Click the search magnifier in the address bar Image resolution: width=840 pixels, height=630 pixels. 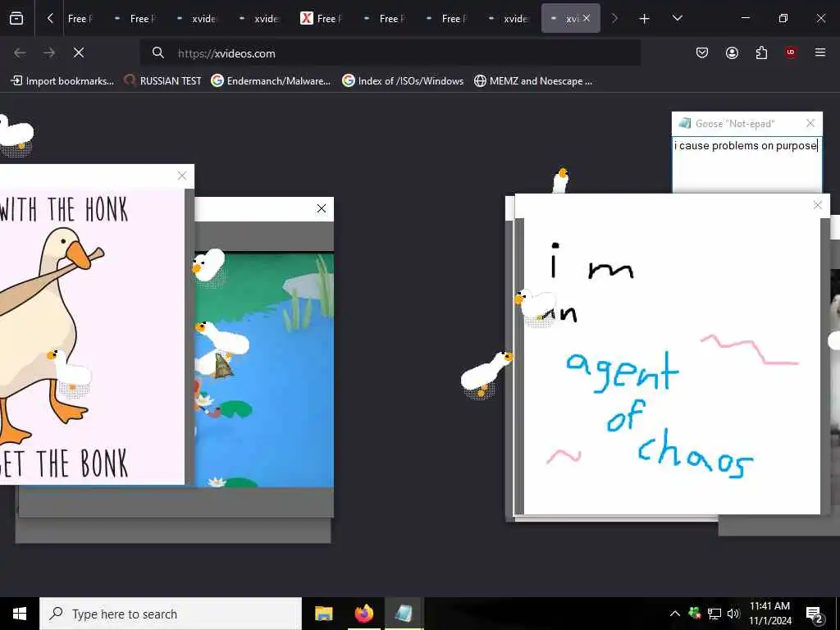coord(157,52)
